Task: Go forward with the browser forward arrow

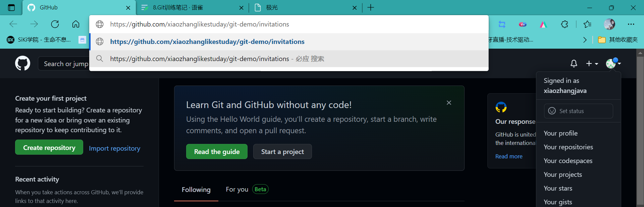Action: [34, 24]
